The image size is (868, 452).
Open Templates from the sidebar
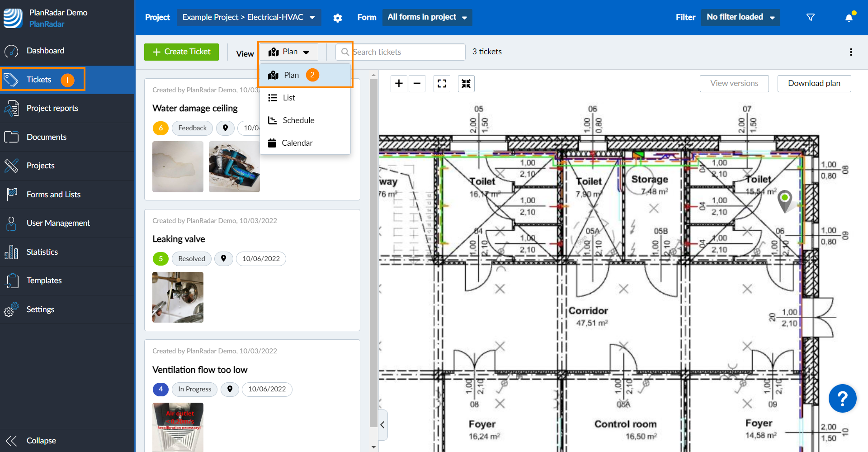(44, 281)
